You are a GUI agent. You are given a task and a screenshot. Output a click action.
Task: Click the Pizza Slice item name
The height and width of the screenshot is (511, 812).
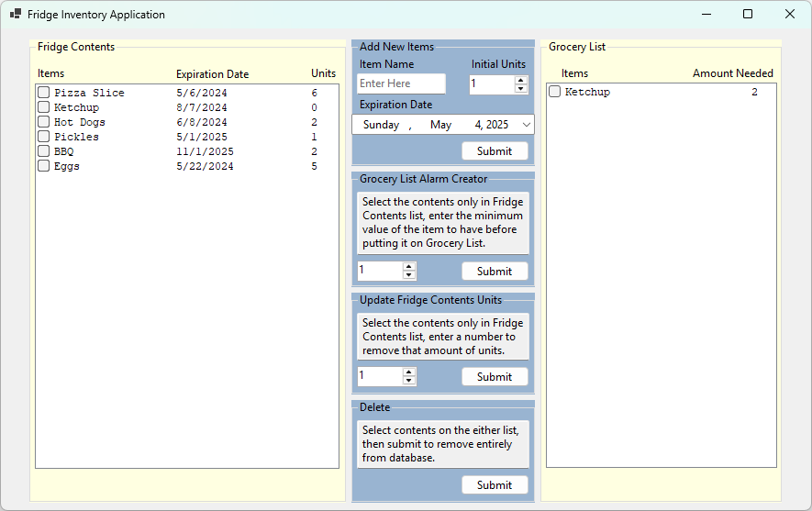[x=89, y=93]
